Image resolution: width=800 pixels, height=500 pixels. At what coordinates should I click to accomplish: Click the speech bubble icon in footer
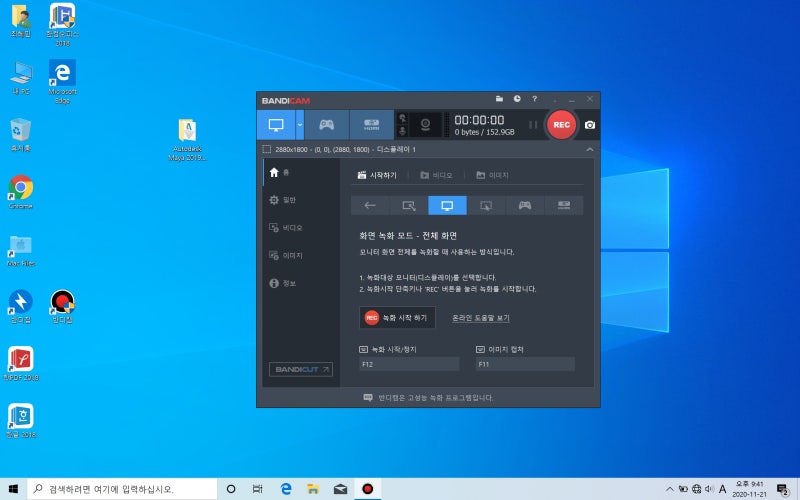click(368, 397)
